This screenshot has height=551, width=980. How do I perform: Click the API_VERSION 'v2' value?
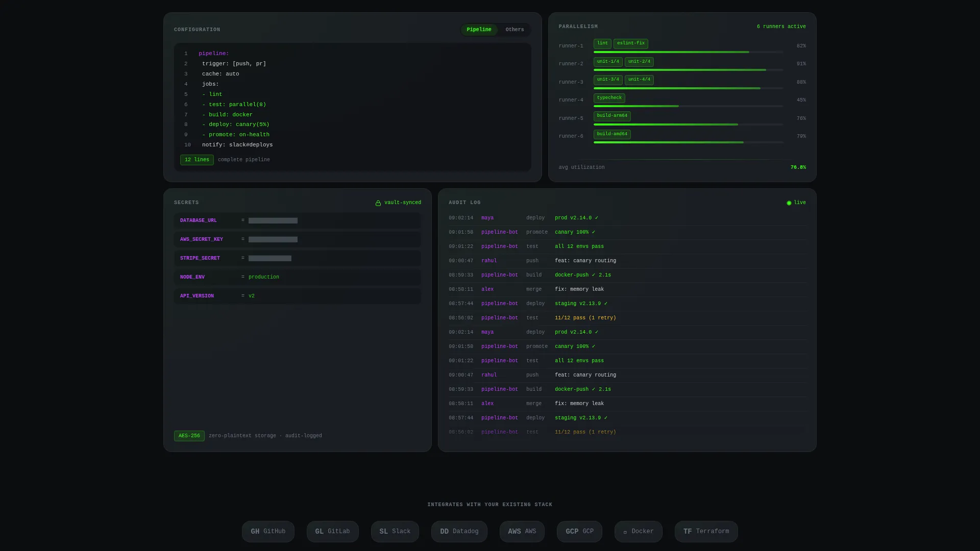252,296
